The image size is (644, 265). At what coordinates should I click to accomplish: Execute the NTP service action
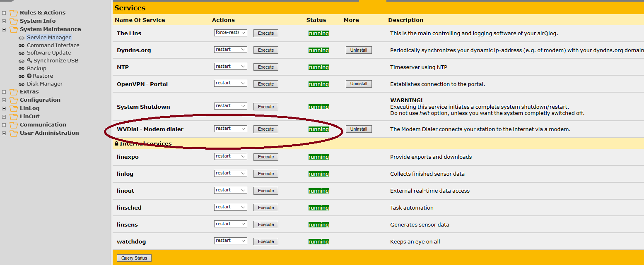(x=266, y=67)
